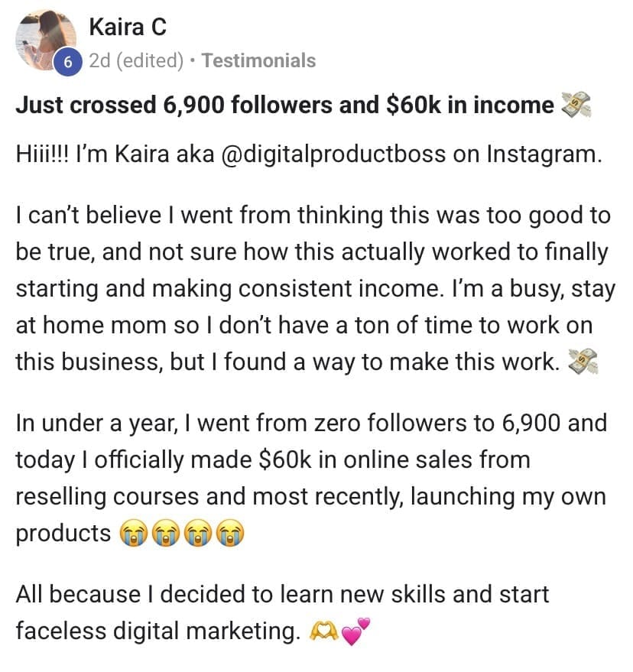Click the flying money emoji in the title

coord(576,105)
